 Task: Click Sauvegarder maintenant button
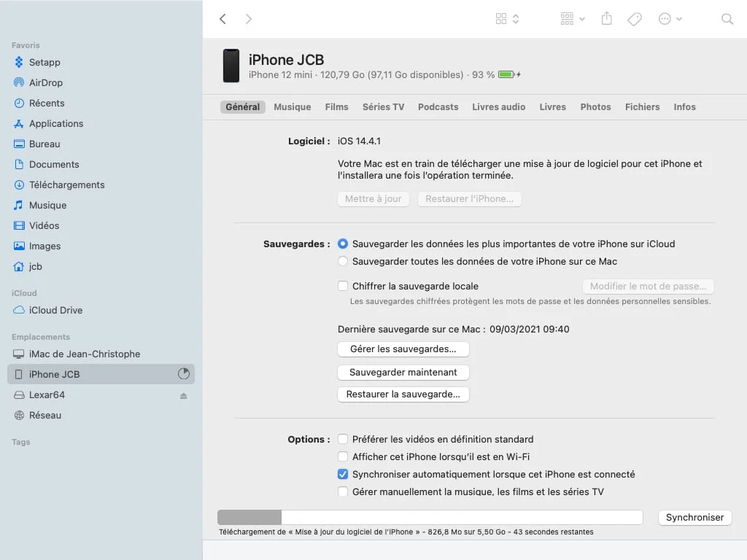coord(403,373)
